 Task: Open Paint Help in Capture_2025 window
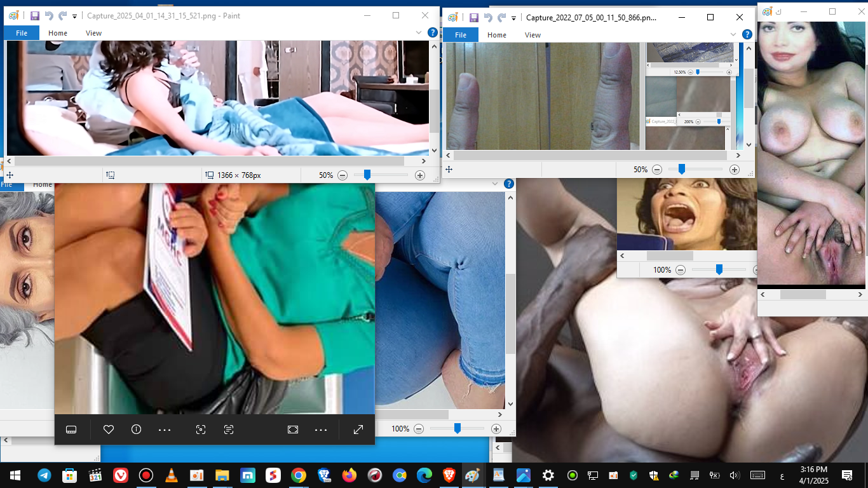click(433, 32)
